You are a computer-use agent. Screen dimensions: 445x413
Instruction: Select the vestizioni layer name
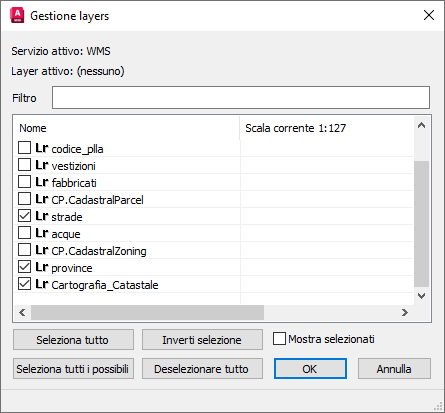pos(74,166)
